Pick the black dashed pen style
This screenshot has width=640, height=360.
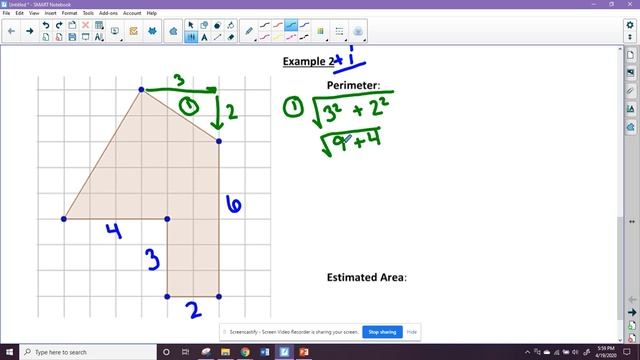pyautogui.click(x=304, y=37)
